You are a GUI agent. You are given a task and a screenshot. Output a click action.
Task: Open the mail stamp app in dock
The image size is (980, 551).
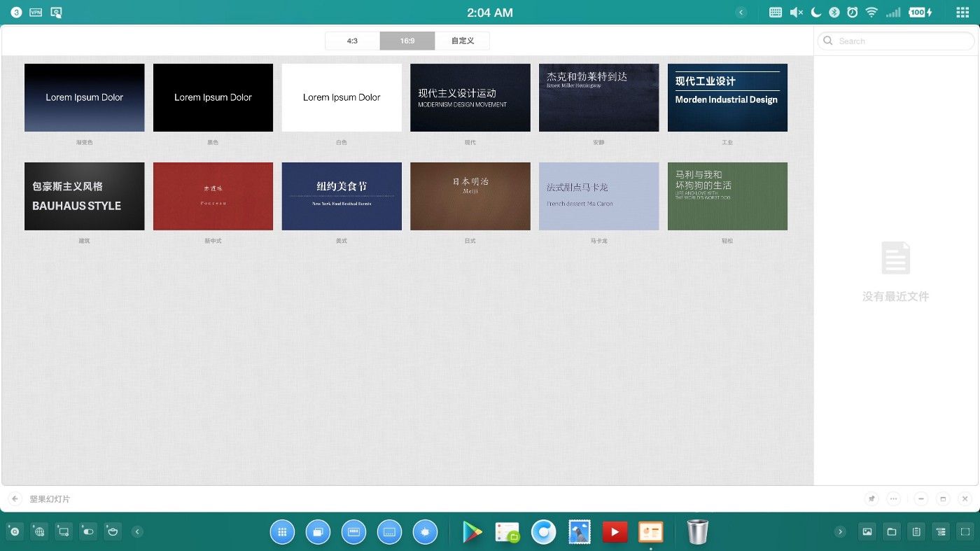point(579,532)
